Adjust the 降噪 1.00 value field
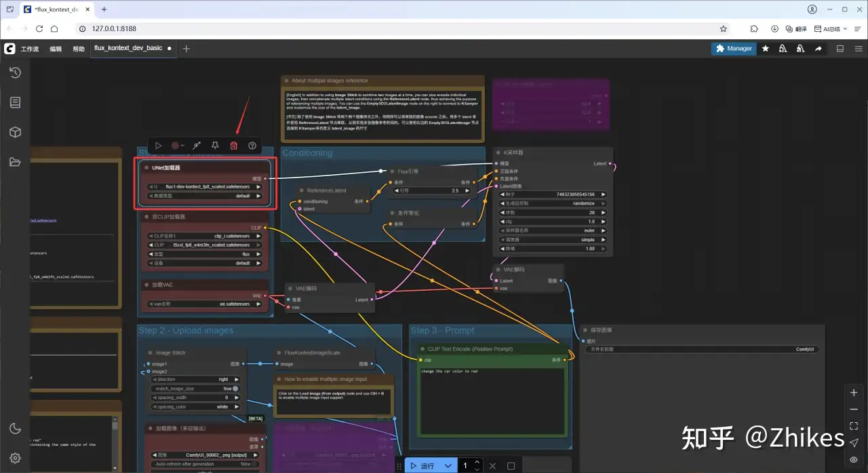This screenshot has width=868, height=473. click(x=553, y=249)
